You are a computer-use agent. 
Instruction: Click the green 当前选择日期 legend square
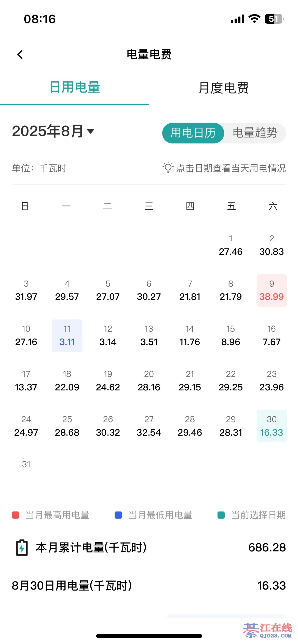pyautogui.click(x=221, y=515)
